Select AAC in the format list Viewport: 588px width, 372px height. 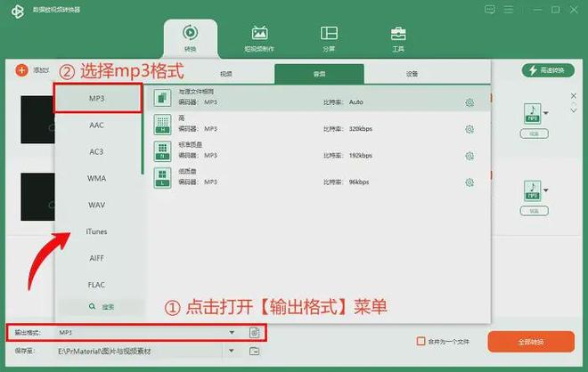point(97,125)
